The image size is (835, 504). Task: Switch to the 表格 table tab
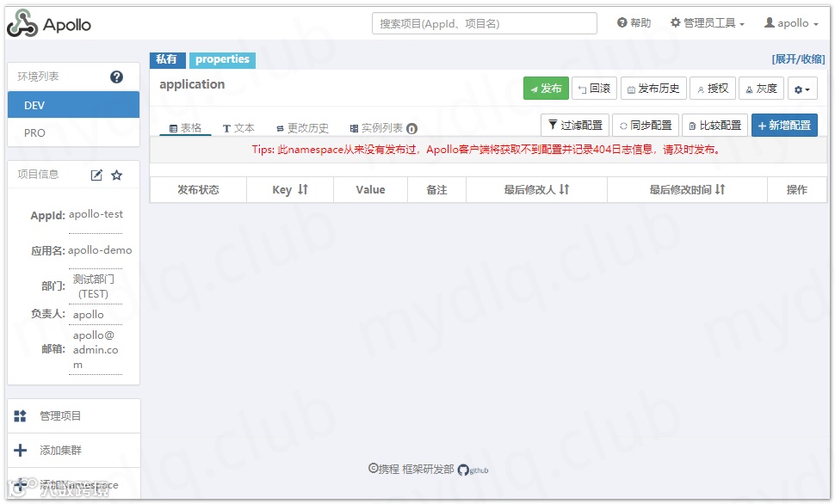coord(185,128)
